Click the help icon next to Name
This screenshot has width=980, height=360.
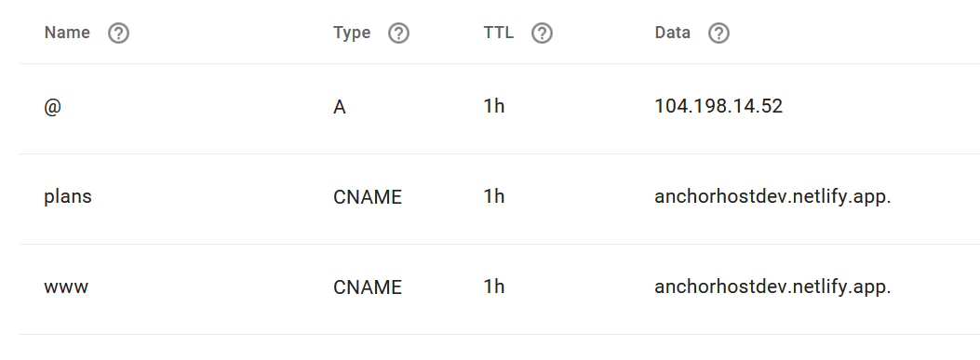[118, 33]
